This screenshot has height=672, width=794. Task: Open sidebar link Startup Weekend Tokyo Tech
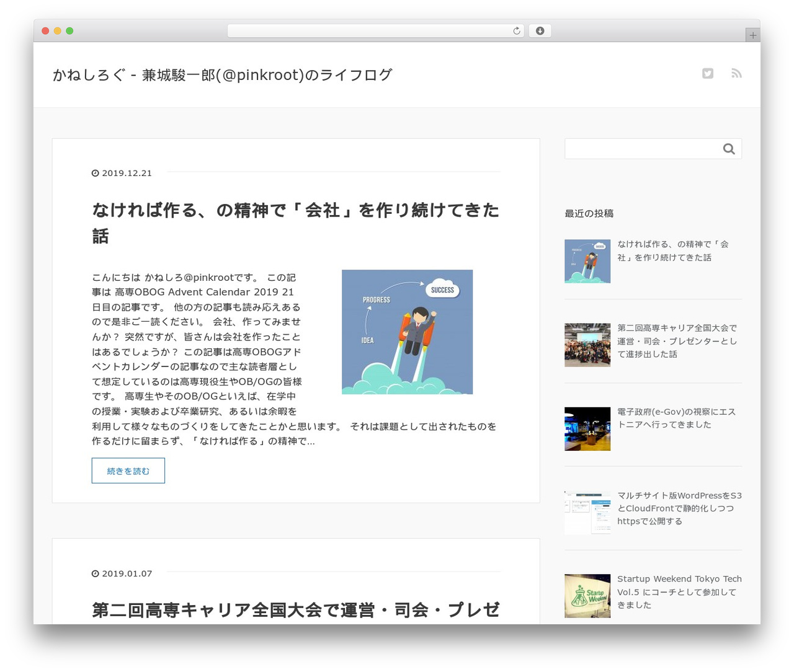679,592
